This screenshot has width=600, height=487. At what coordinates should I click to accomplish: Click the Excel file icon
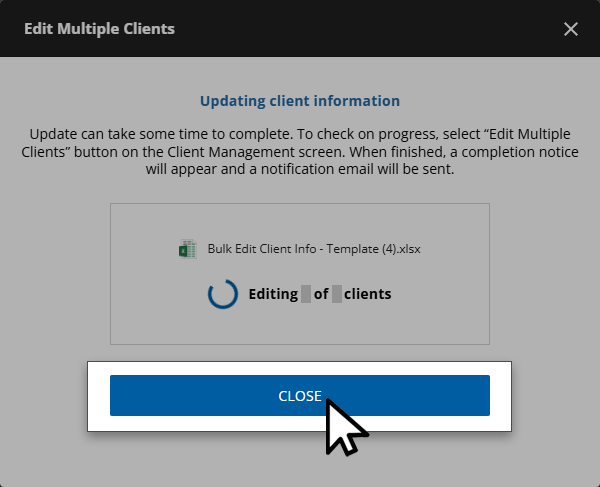click(188, 249)
